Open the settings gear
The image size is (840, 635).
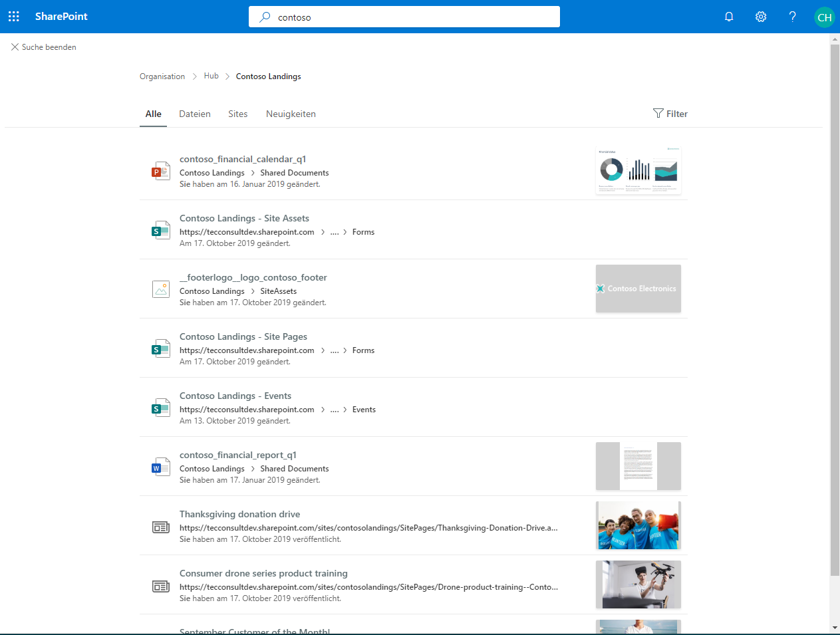(x=761, y=17)
